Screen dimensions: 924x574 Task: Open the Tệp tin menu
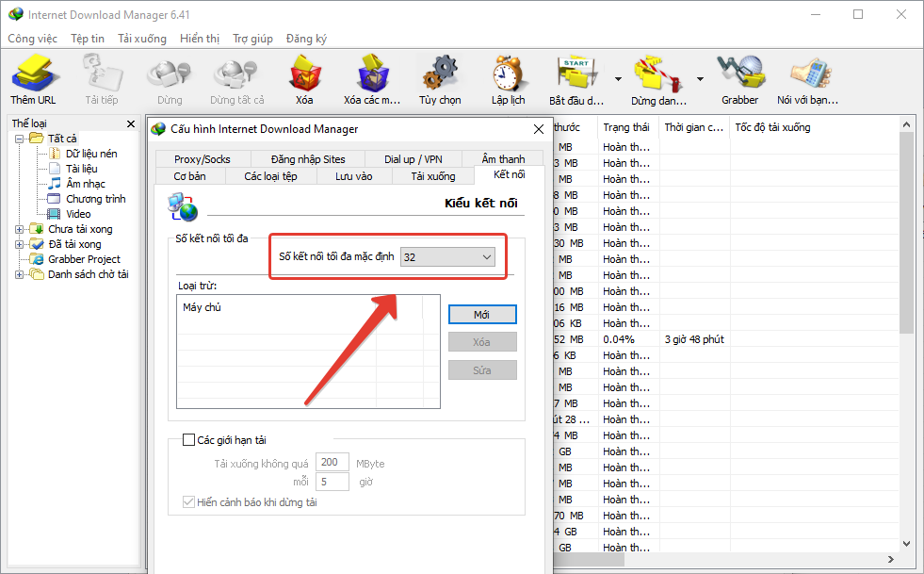[x=88, y=39]
